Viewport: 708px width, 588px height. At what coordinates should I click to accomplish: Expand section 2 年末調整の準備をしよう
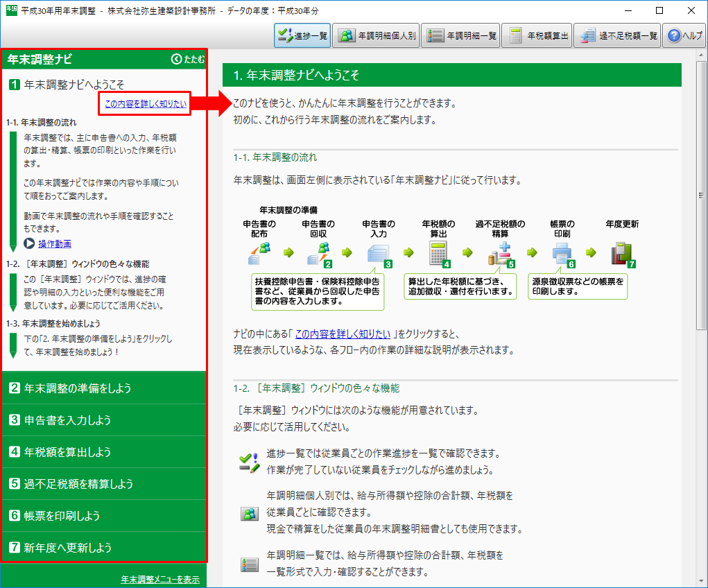click(x=104, y=388)
